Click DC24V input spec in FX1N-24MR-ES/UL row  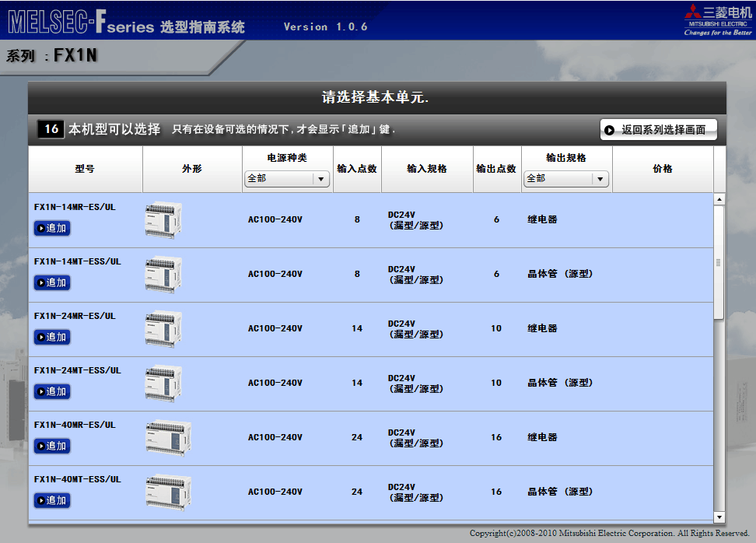tap(415, 329)
